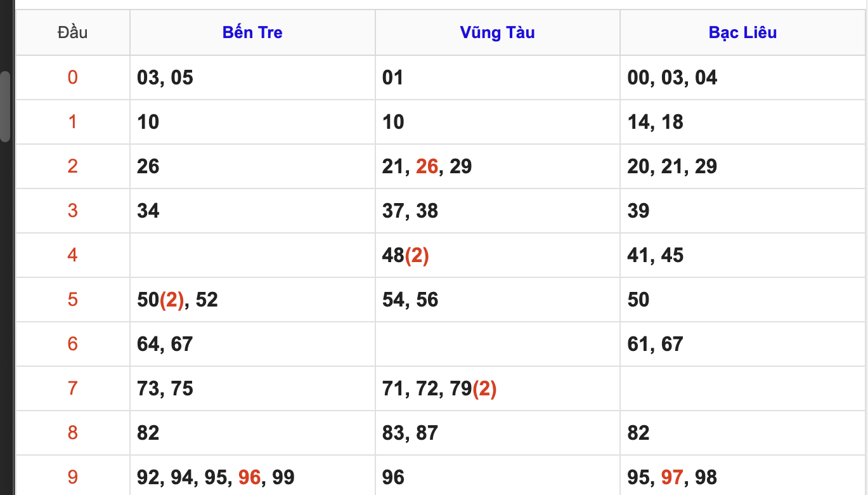Select the red 26 in Vũng Tàu column
868x495 pixels.
[x=427, y=166]
